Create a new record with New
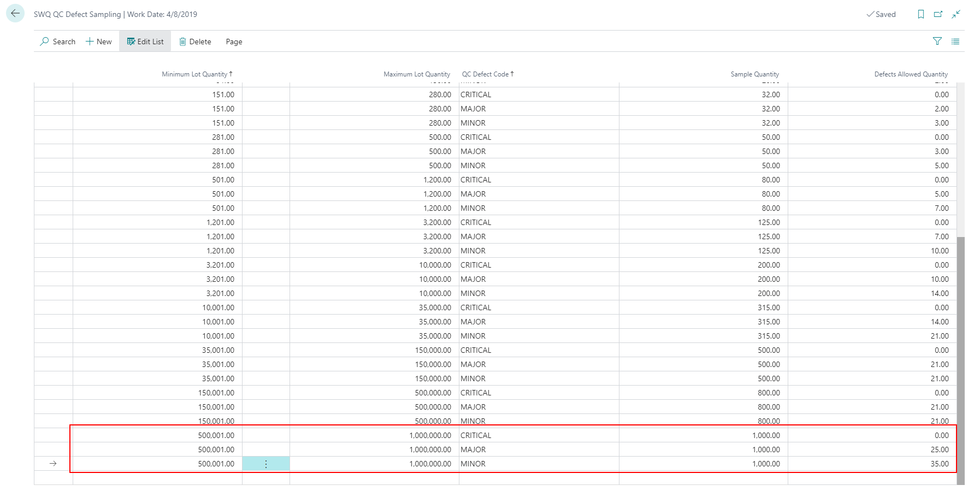The image size is (980, 491). [99, 42]
